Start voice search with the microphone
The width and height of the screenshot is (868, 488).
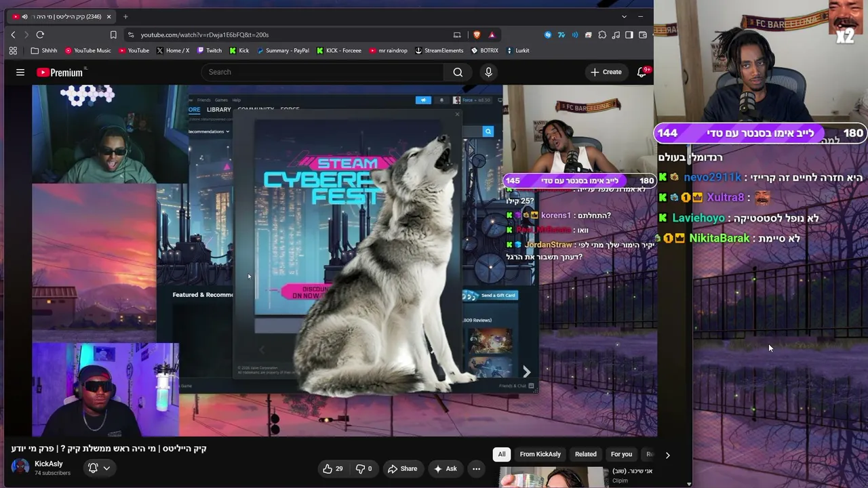[x=488, y=72]
